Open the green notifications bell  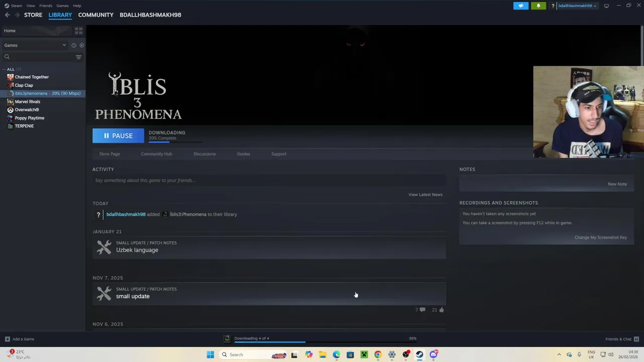pos(538,6)
